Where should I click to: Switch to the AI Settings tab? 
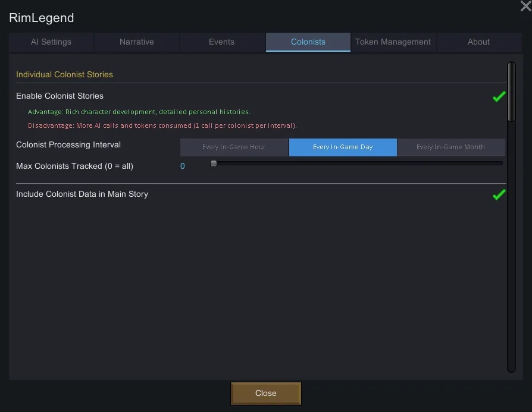51,42
